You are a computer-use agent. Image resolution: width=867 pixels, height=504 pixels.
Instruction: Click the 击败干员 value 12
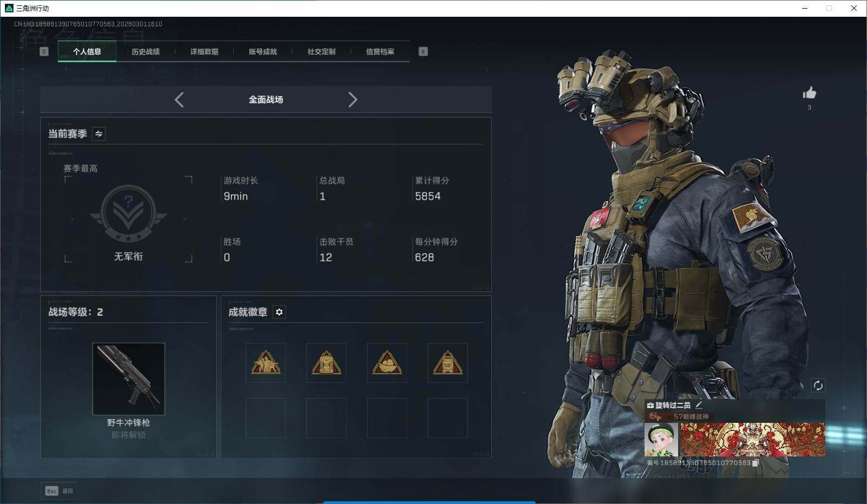pos(326,257)
